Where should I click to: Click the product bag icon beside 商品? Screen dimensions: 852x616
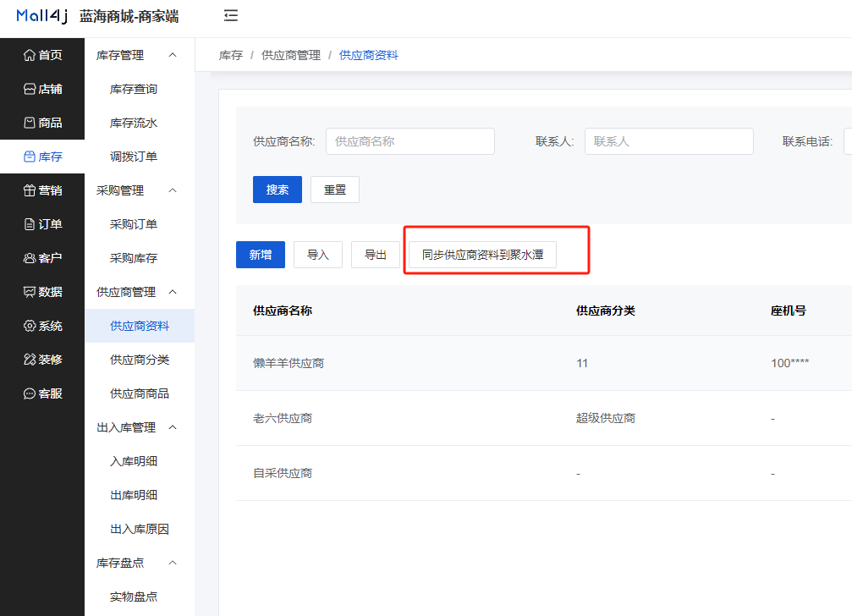click(x=30, y=123)
